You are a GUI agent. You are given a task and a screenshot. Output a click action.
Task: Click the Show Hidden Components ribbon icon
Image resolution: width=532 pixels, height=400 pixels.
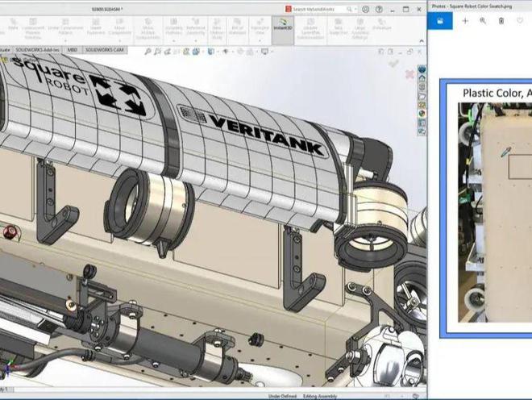pos(148,29)
